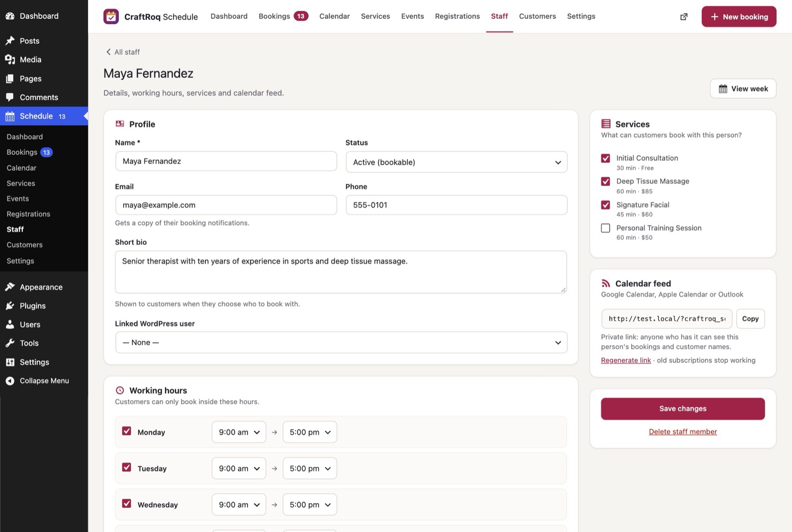This screenshot has width=792, height=532.
Task: Click the Delete staff member link
Action: tap(683, 432)
